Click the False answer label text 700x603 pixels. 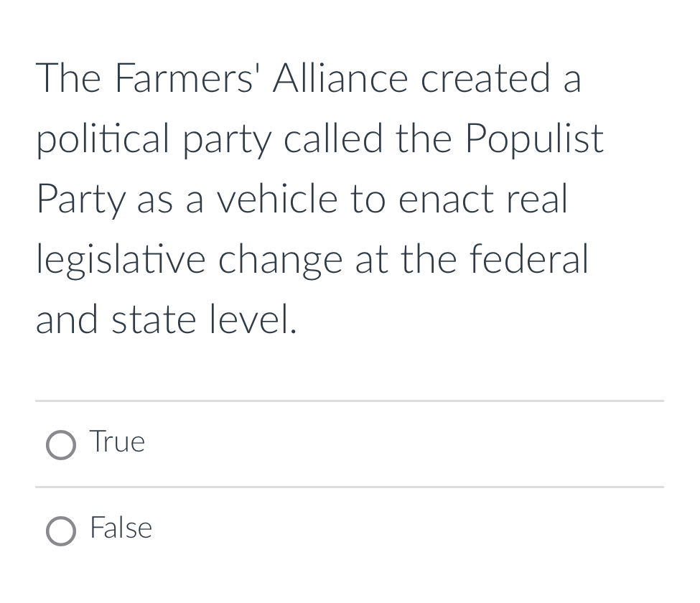(x=121, y=527)
